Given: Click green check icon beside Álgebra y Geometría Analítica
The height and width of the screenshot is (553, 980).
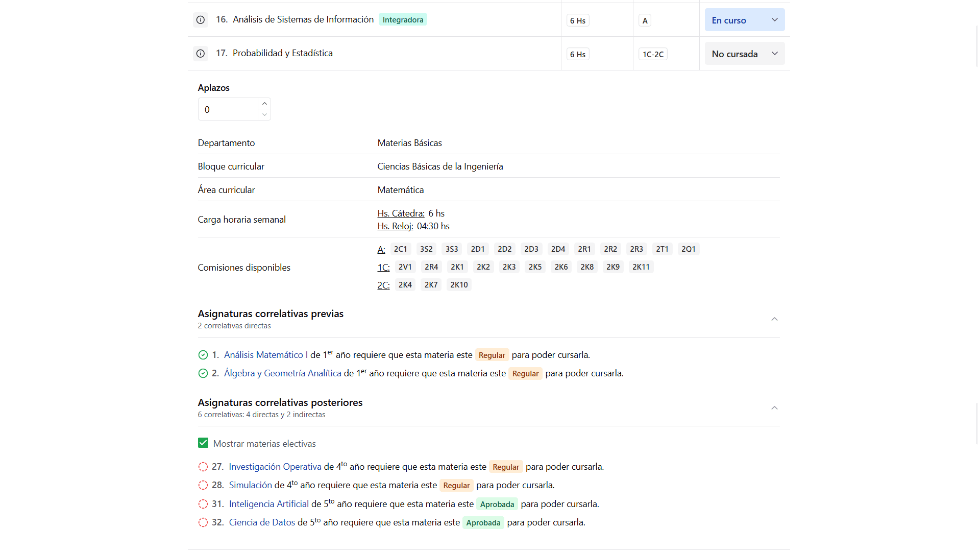Looking at the screenshot, I should pyautogui.click(x=203, y=373).
